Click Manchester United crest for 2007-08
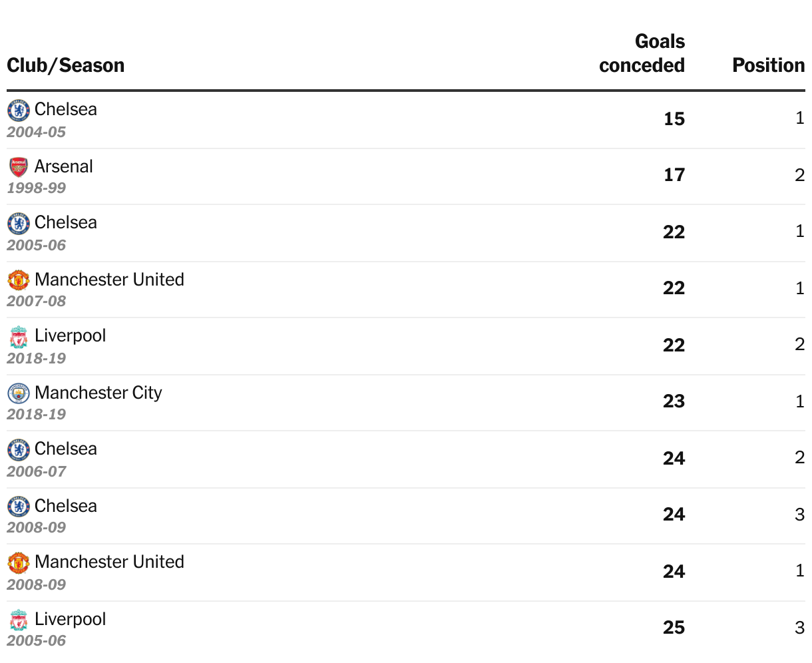This screenshot has width=812, height=663. tap(18, 280)
